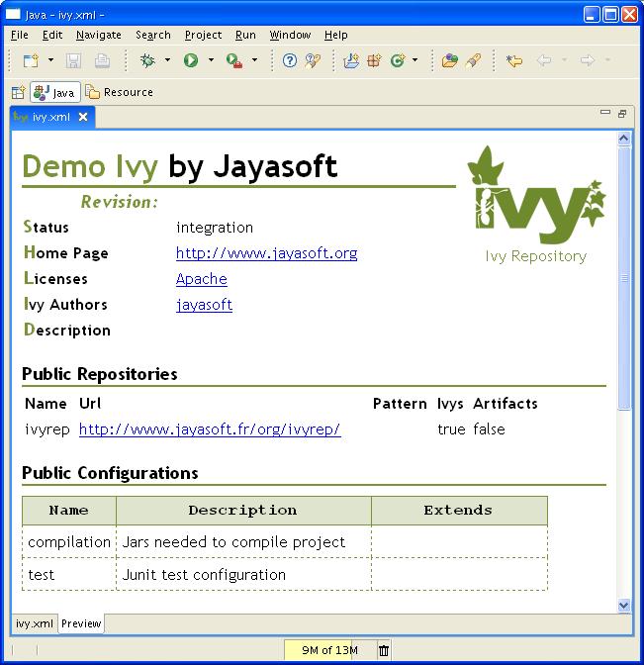Click the Last Edit Location arrow icon

pyautogui.click(x=513, y=60)
